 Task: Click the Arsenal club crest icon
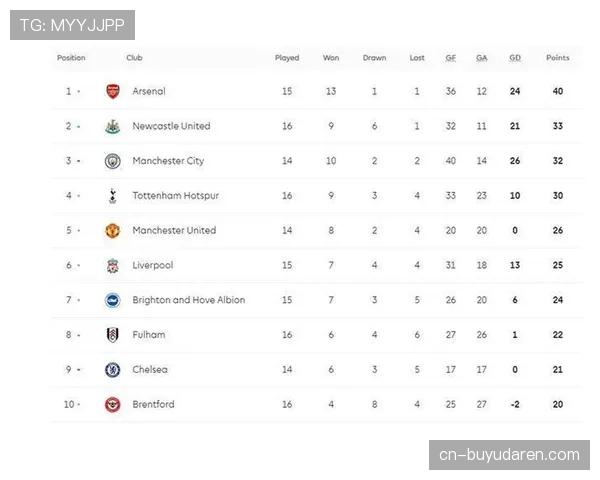(112, 91)
